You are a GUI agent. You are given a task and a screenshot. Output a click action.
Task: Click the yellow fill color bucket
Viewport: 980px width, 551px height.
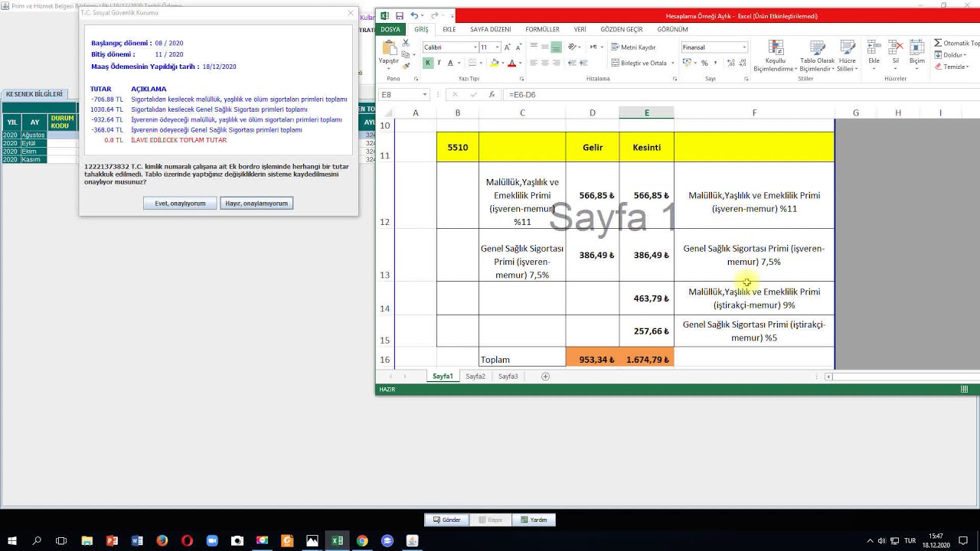coord(493,64)
